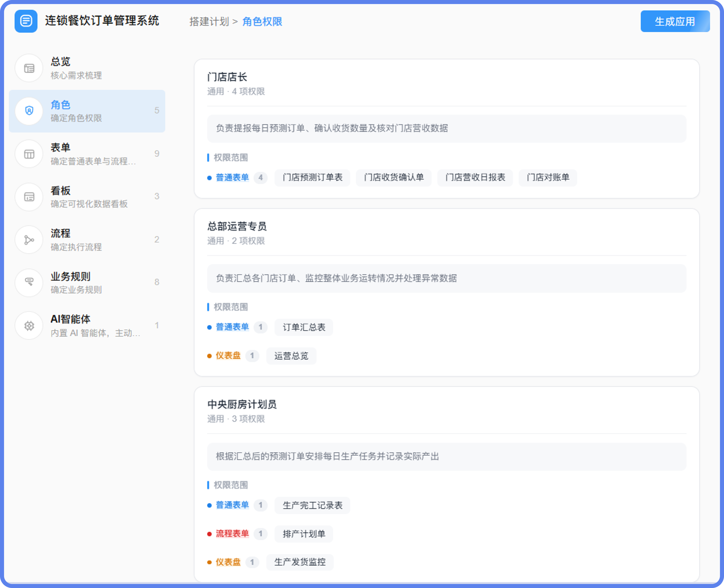Click 普通表单 label in 门店店长 card

pyautogui.click(x=232, y=177)
